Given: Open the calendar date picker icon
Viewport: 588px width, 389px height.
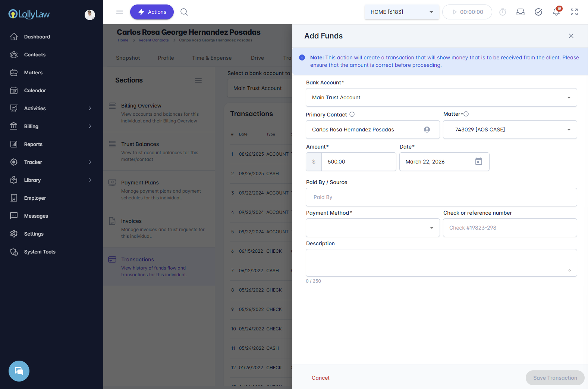Looking at the screenshot, I should [479, 161].
